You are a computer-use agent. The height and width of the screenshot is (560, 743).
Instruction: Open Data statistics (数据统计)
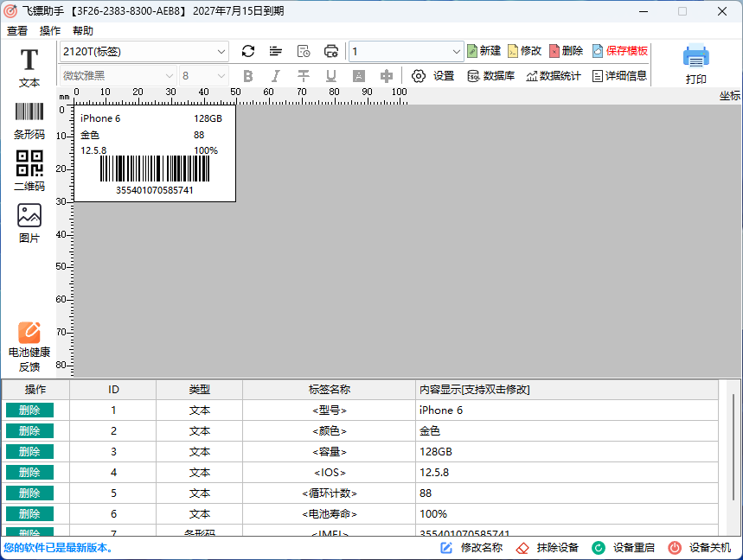coord(553,76)
